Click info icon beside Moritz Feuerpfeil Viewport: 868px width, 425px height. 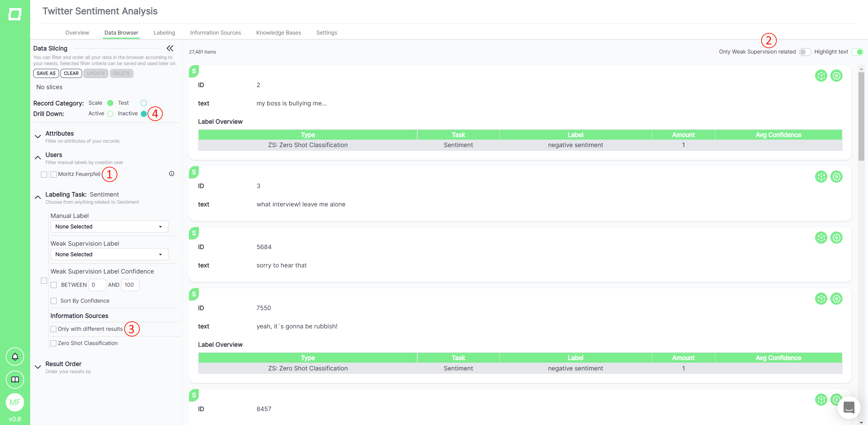tap(172, 174)
